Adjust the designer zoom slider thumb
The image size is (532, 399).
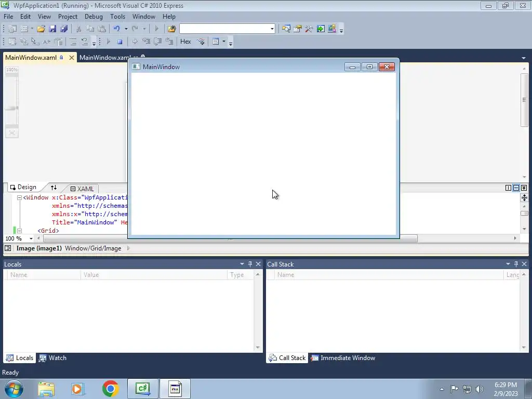tap(12, 108)
